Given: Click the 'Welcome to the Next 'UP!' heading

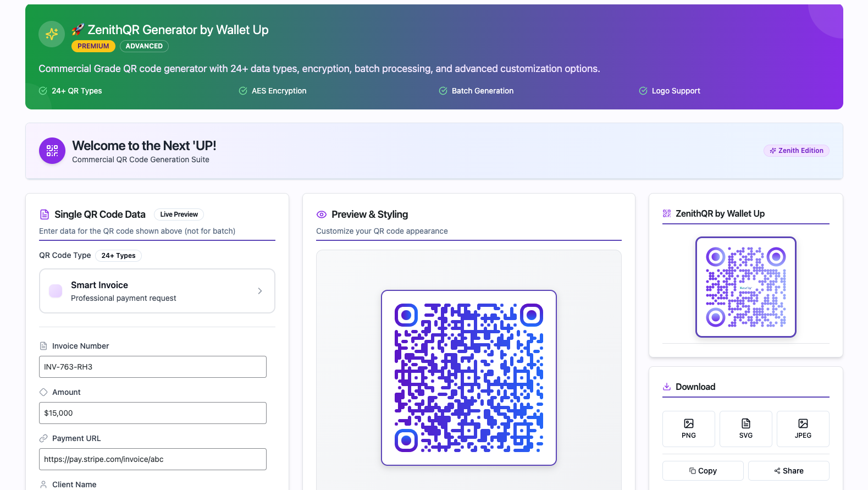Looking at the screenshot, I should click(144, 146).
